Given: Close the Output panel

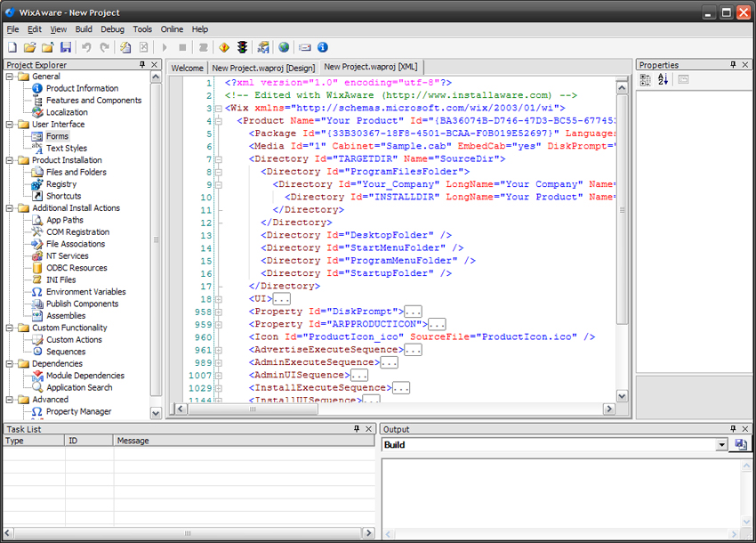Looking at the screenshot, I should click(x=745, y=428).
